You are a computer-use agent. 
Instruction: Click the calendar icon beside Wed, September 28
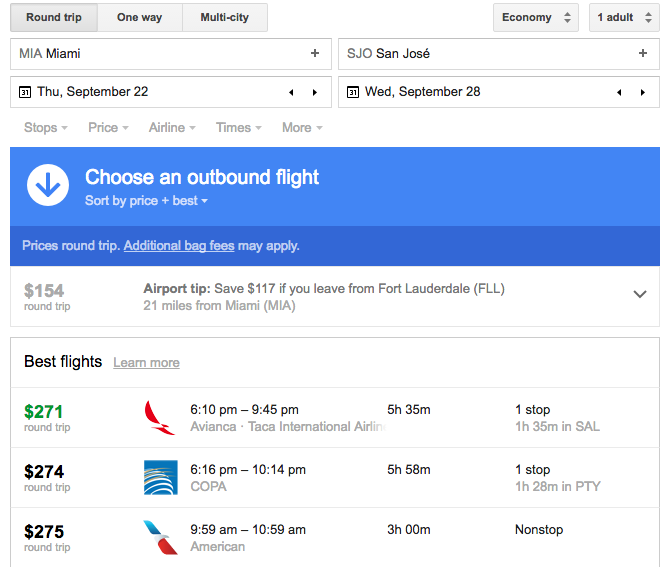pos(353,92)
